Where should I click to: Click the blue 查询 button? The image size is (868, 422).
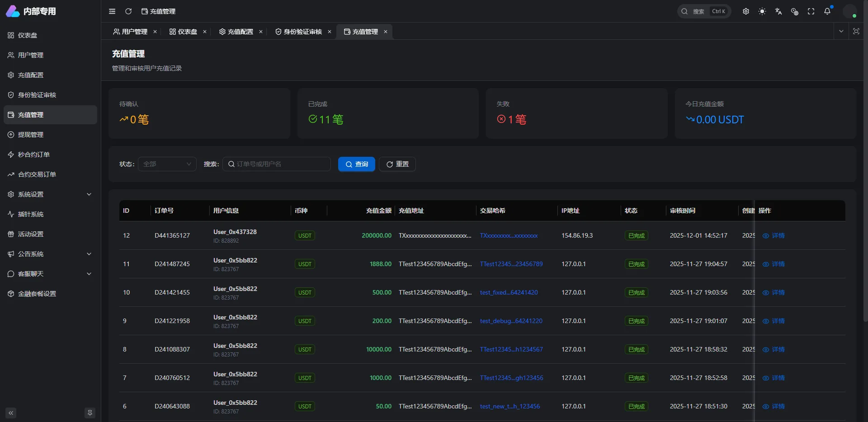(x=356, y=164)
